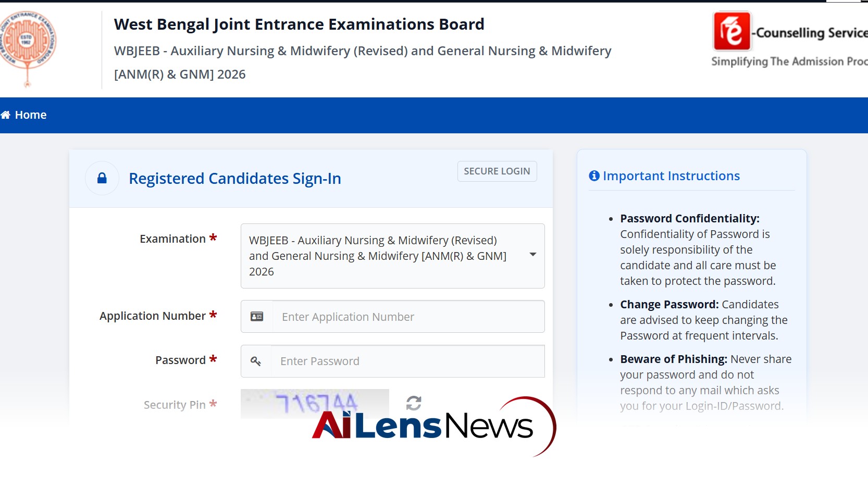868x488 pixels.
Task: Click the Home house icon
Action: point(6,115)
